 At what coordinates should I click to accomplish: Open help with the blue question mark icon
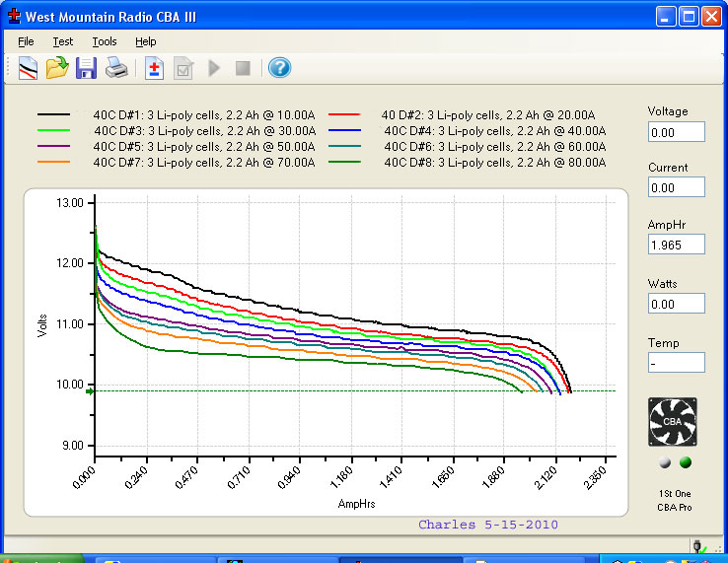pyautogui.click(x=279, y=68)
